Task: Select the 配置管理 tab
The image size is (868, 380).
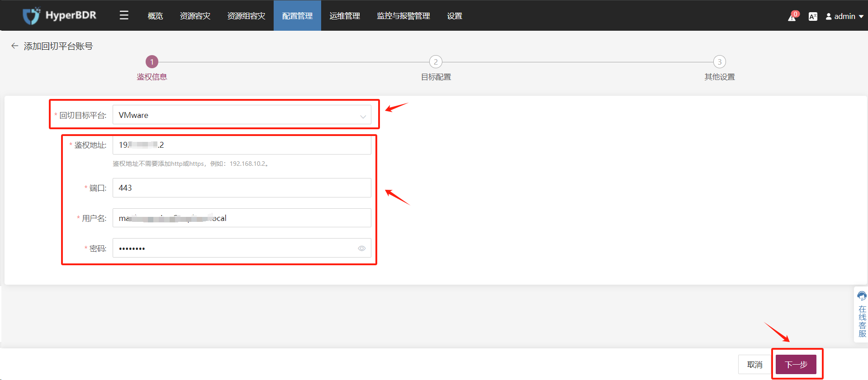Action: [297, 16]
